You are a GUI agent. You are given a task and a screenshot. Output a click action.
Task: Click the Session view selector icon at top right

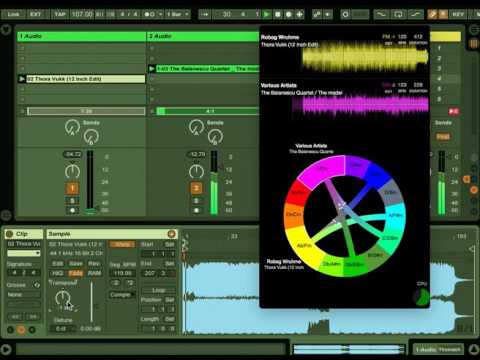tap(474, 44)
